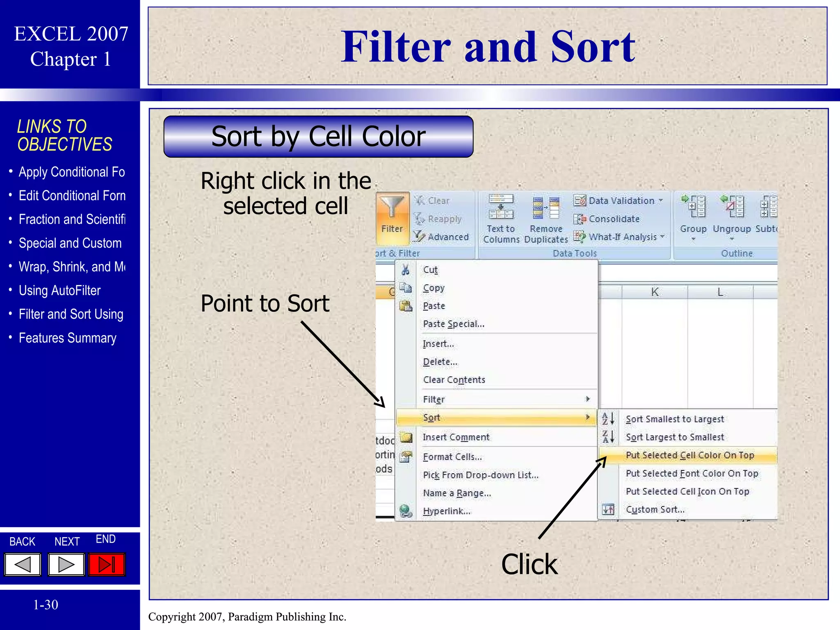This screenshot has height=630, width=840.
Task: Click the Reapply filter icon
Action: [x=419, y=219]
